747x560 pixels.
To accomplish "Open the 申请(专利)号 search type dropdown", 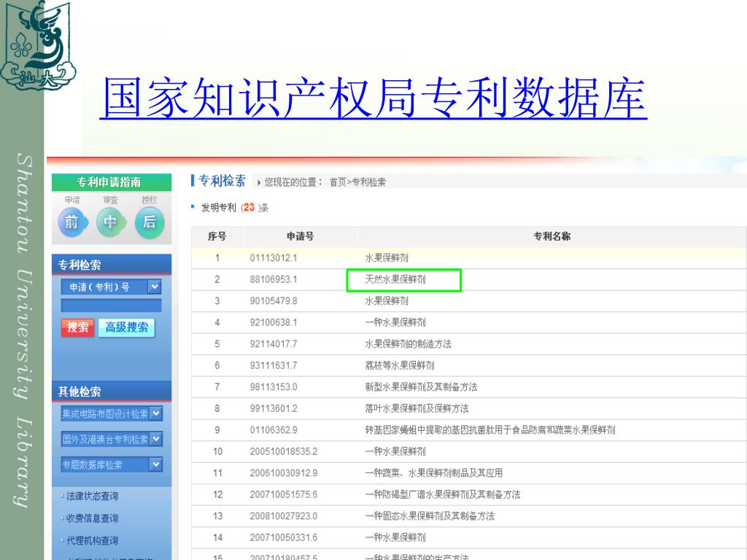I will [x=111, y=287].
